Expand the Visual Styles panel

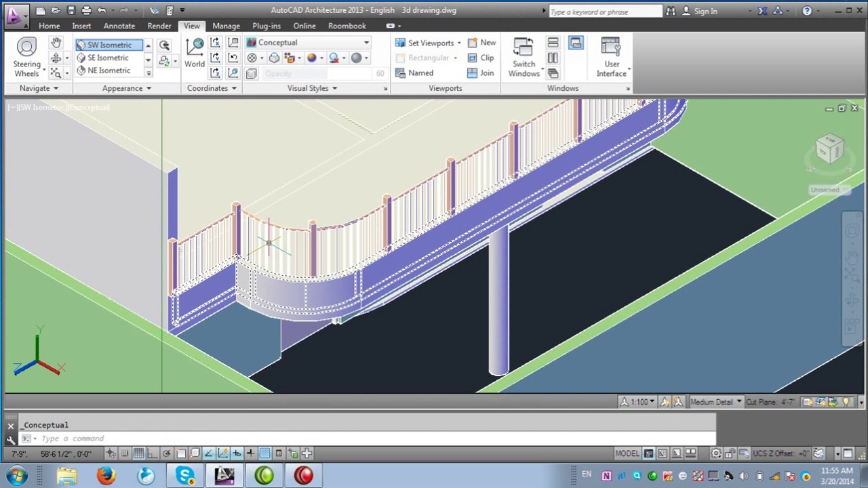coord(312,88)
